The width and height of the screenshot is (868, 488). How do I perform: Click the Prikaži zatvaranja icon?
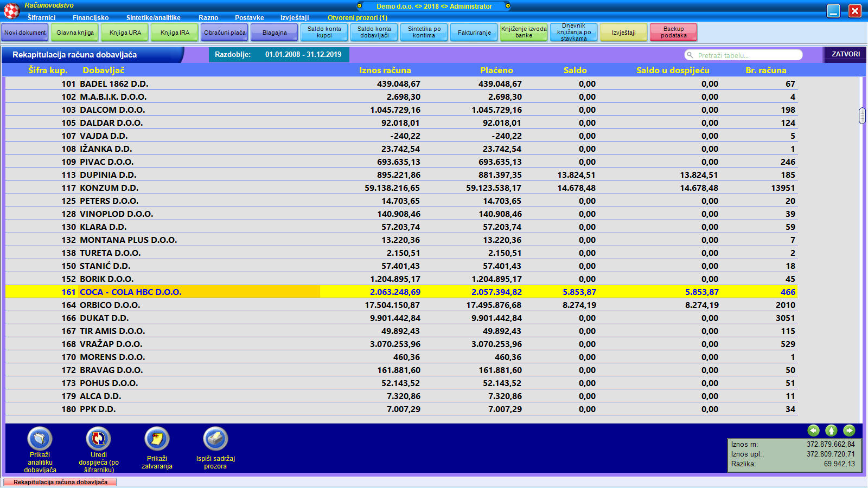pyautogui.click(x=157, y=439)
